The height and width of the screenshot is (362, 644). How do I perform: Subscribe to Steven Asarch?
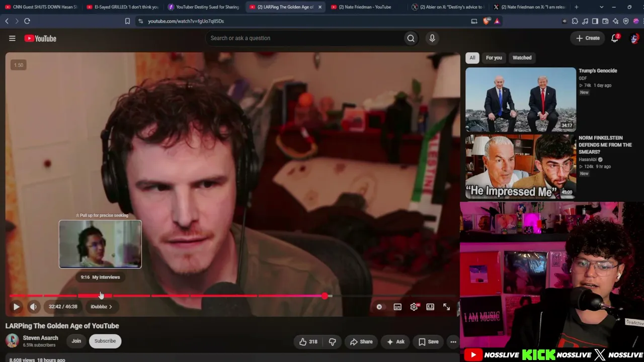pos(105,341)
